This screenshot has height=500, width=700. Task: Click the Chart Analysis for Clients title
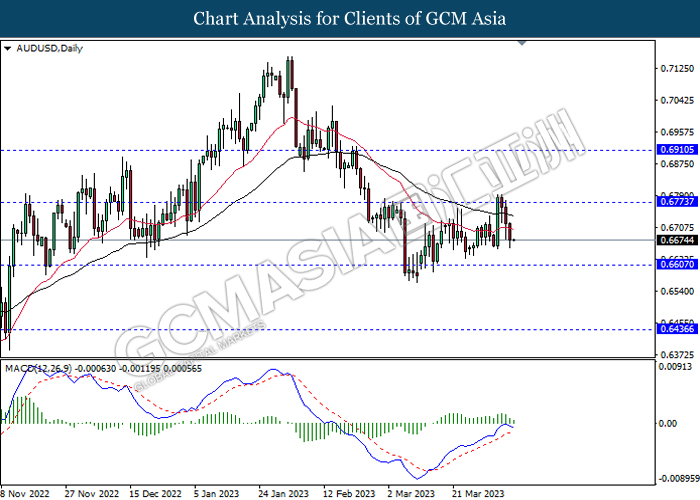coord(350,19)
